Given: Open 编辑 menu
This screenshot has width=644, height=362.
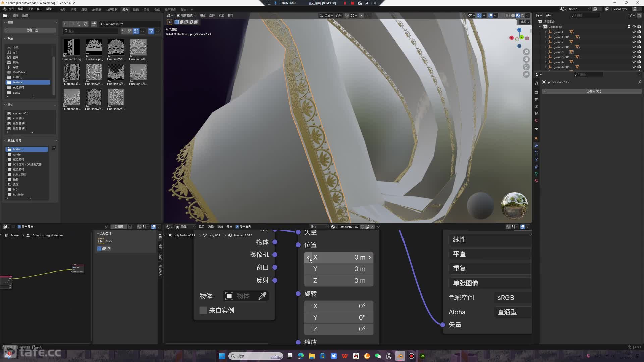Looking at the screenshot, I should point(21,9).
